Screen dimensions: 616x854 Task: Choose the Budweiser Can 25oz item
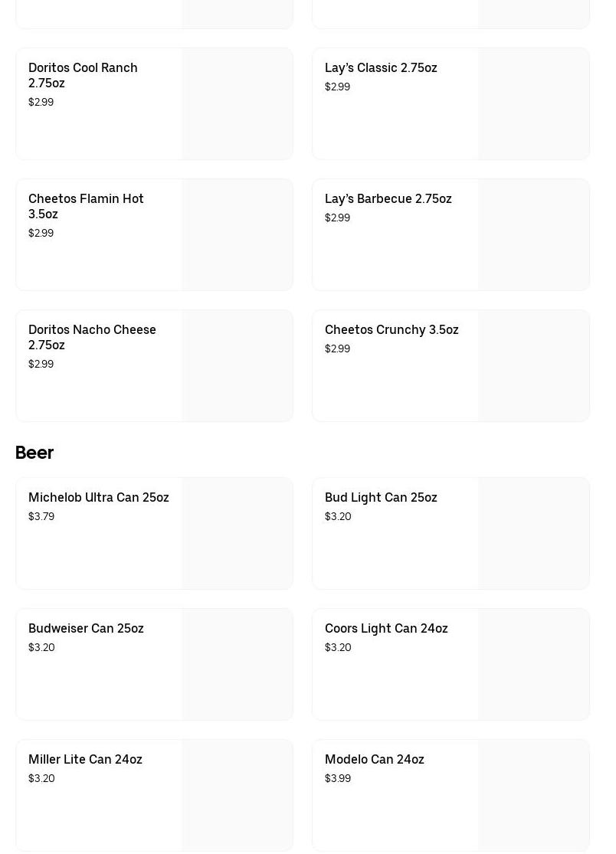click(86, 629)
